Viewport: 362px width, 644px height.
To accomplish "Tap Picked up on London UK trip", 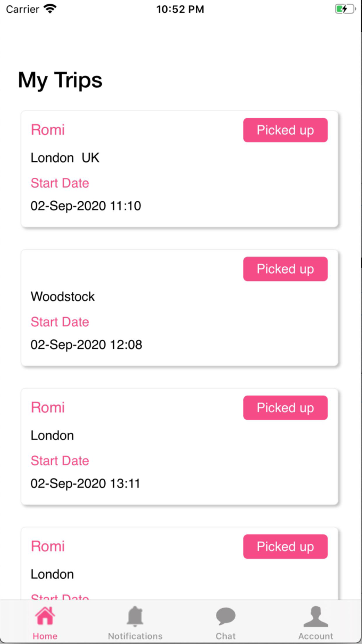I will click(x=285, y=130).
